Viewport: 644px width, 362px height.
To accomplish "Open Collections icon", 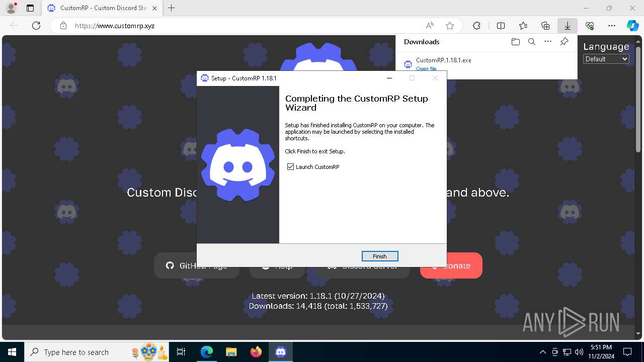I will [545, 26].
